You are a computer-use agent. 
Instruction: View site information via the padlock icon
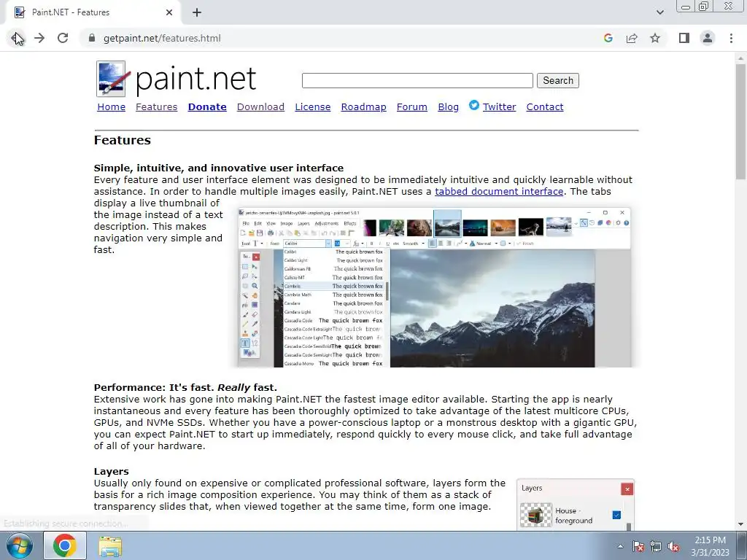tap(92, 38)
